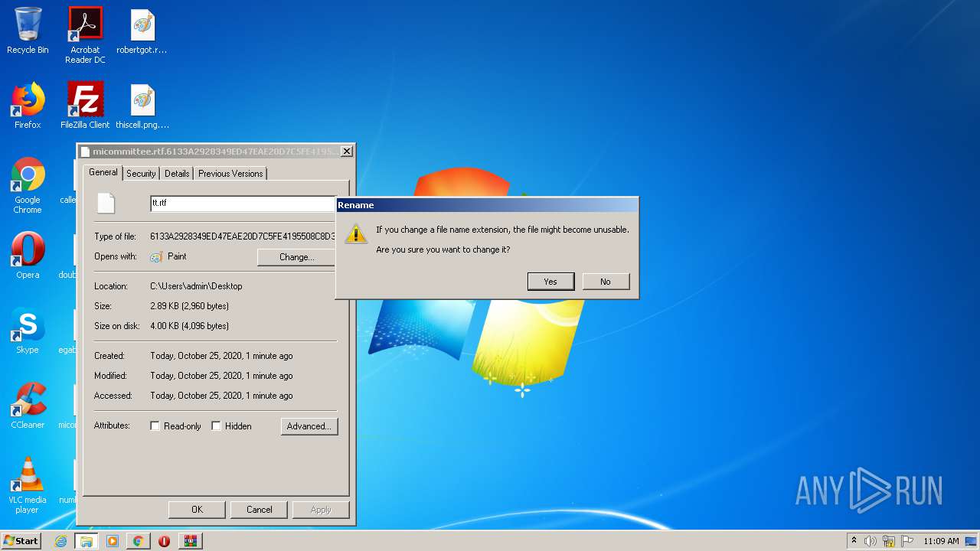Viewport: 980px width, 551px height.
Task: Click Change... to pick a different program
Action: click(296, 257)
